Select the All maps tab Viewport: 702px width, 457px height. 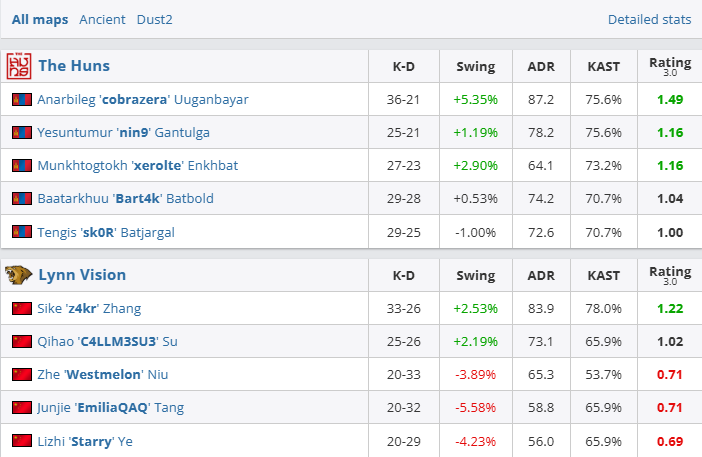tap(40, 19)
